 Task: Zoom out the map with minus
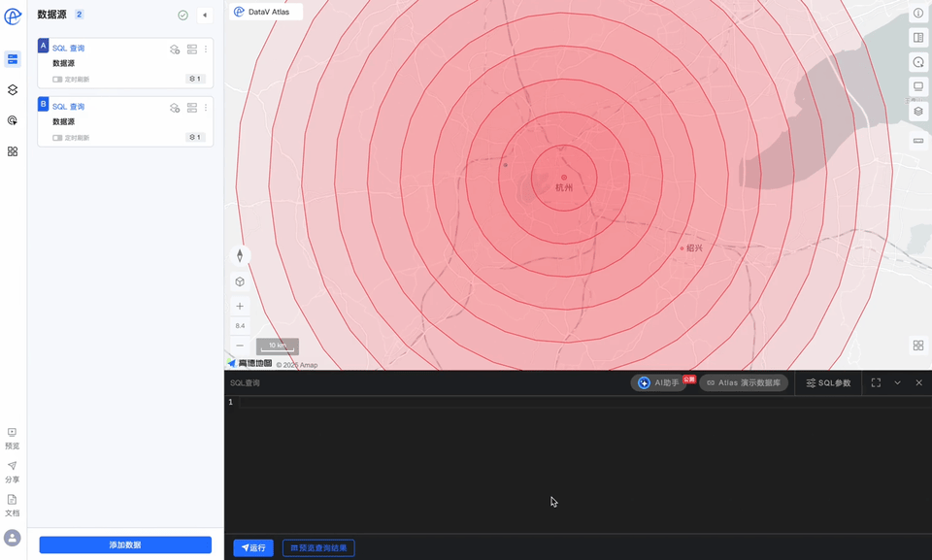coord(240,346)
